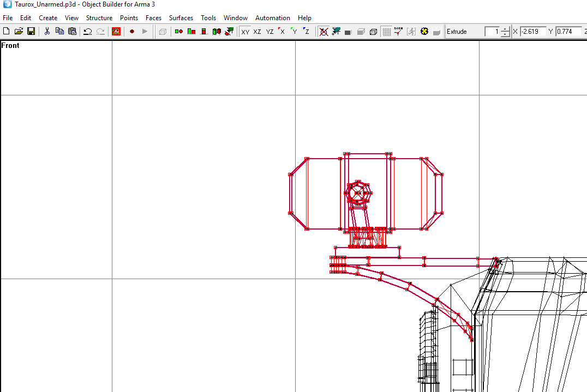This screenshot has height=392, width=587.
Task: Open the Faces menu
Action: pyautogui.click(x=153, y=17)
